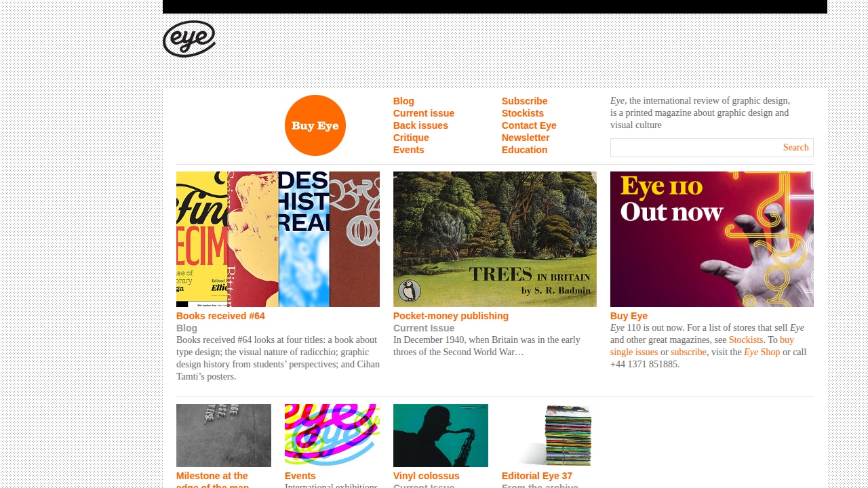Open the Trees in Britain image

[495, 239]
